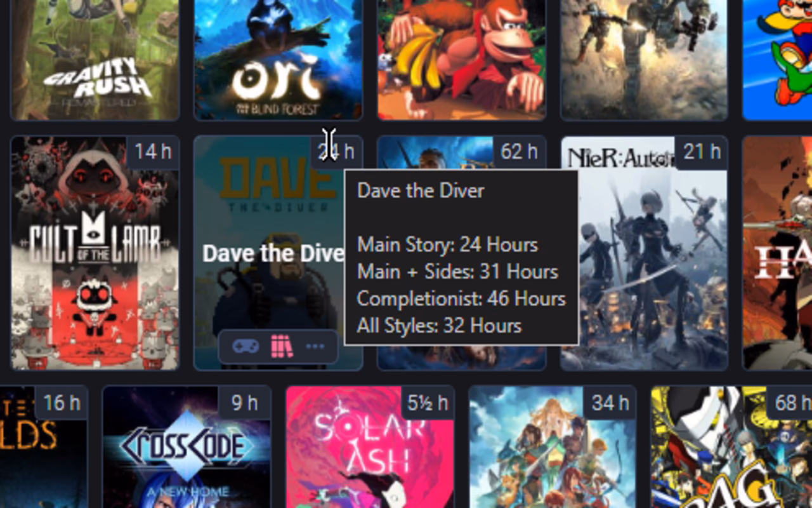The image size is (812, 508).
Task: Open the NieR:Automata cover
Action: 644,253
